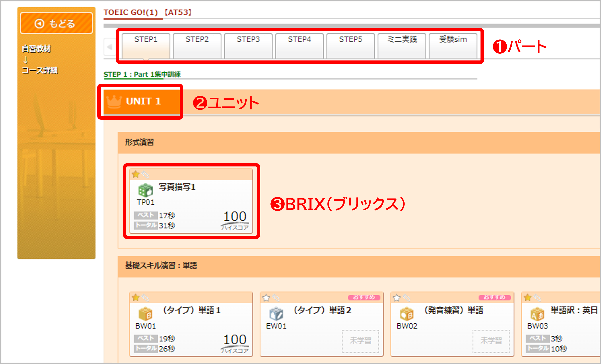
Task: Open the BW03 brick icon
Action: (537, 314)
